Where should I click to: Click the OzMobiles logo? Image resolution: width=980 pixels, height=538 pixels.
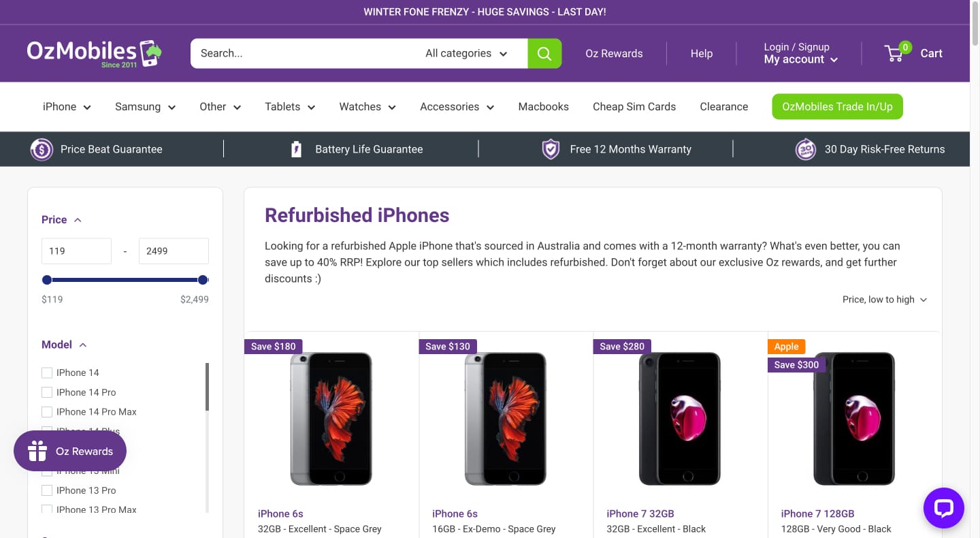click(x=94, y=53)
